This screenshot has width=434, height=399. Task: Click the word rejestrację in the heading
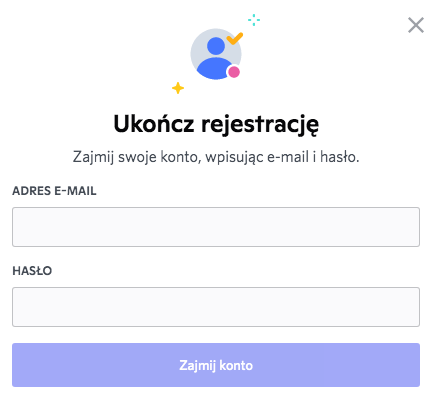[260, 125]
